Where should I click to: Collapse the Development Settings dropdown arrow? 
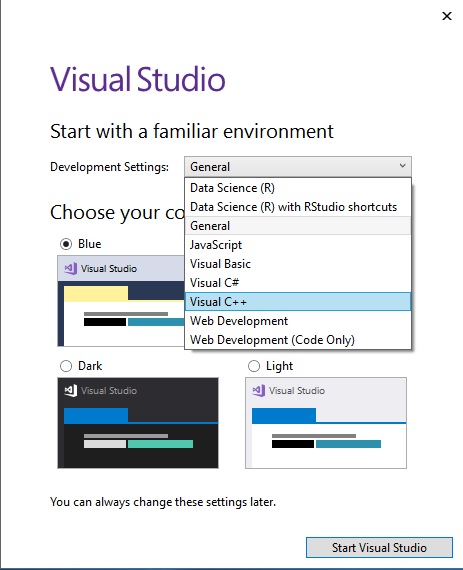pos(402,166)
